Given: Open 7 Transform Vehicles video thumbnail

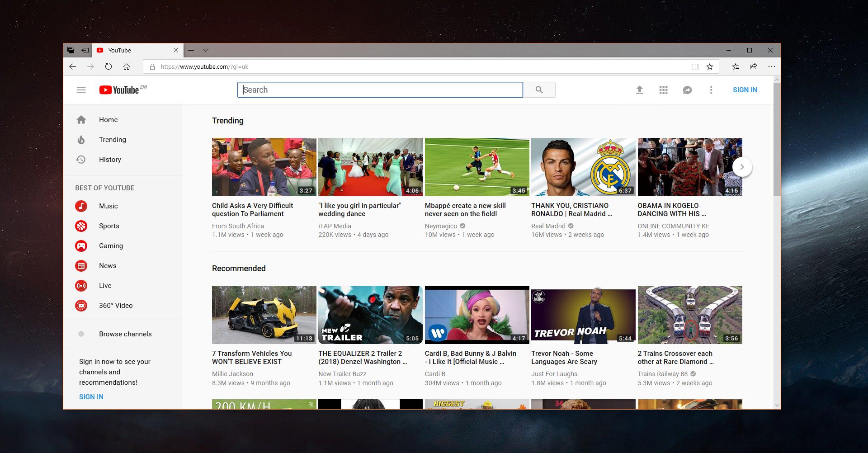Looking at the screenshot, I should [264, 315].
